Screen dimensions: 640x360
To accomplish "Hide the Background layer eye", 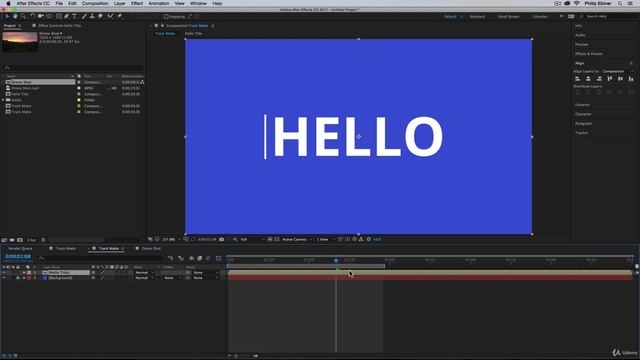I will [x=4, y=278].
